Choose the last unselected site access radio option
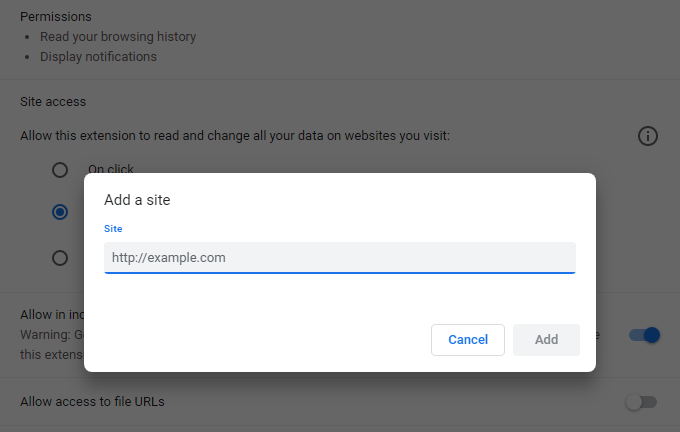 [60, 258]
